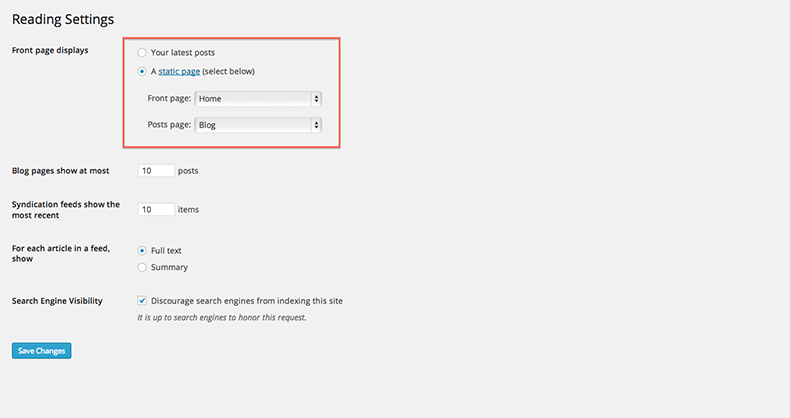The height and width of the screenshot is (418, 790).
Task: Open the "static page" hyperlink
Action: [x=179, y=72]
